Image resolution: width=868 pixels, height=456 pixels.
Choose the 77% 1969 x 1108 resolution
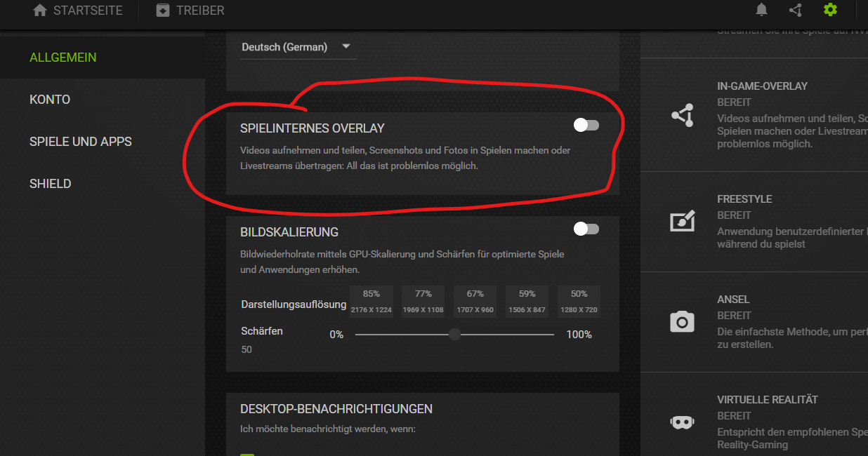(x=423, y=302)
